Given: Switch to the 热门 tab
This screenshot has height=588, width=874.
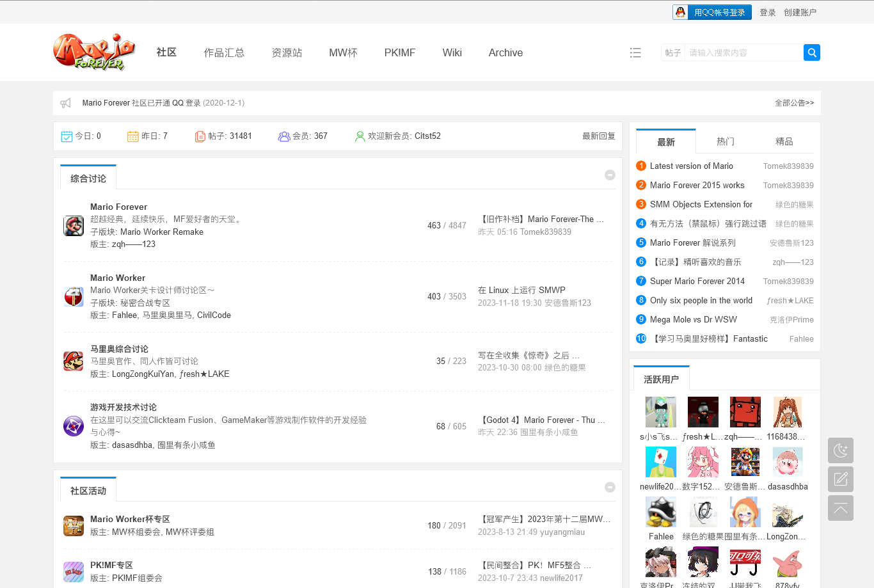Looking at the screenshot, I should pos(726,141).
